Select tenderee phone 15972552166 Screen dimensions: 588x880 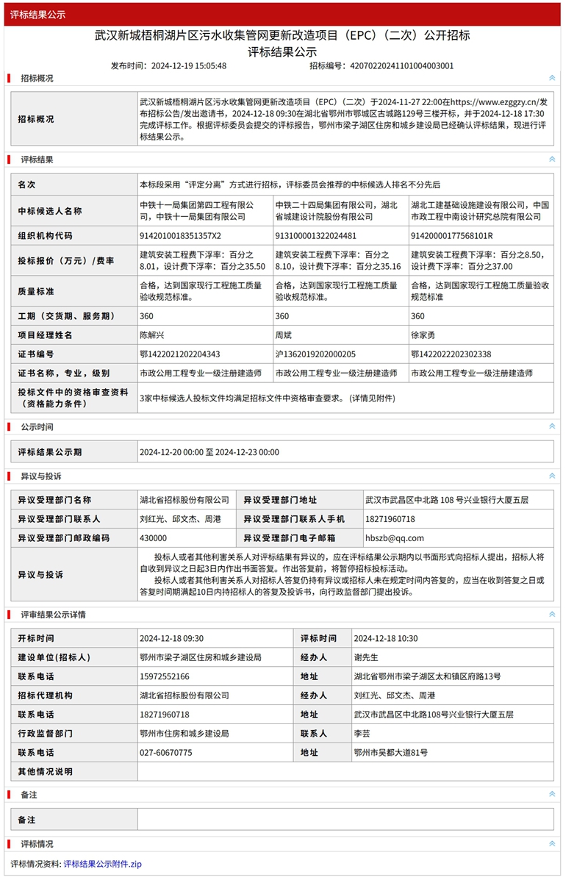pyautogui.click(x=165, y=676)
